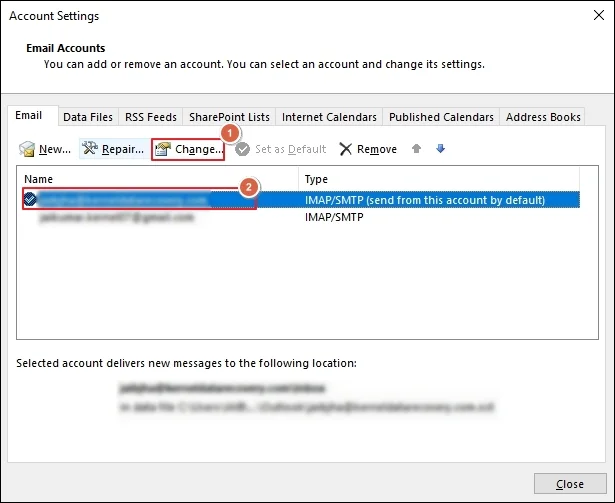Screen dimensions: 615x503
Task: Open the Address Books tab
Action: click(x=543, y=117)
